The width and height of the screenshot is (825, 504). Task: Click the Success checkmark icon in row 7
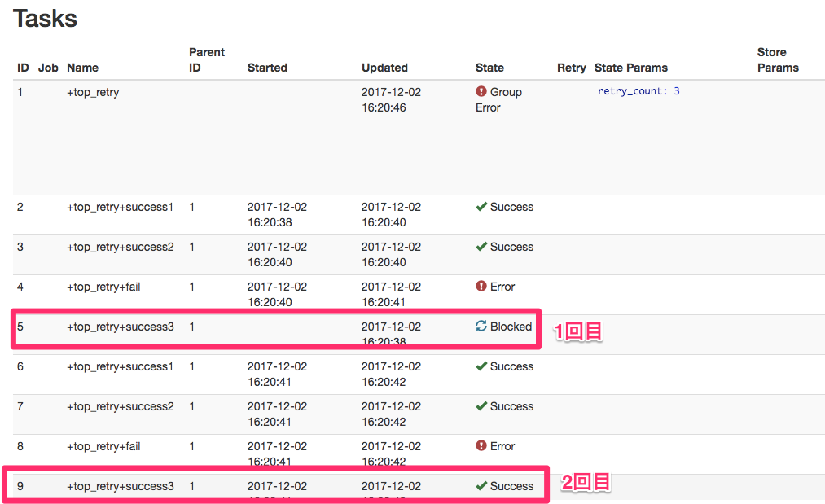[481, 406]
